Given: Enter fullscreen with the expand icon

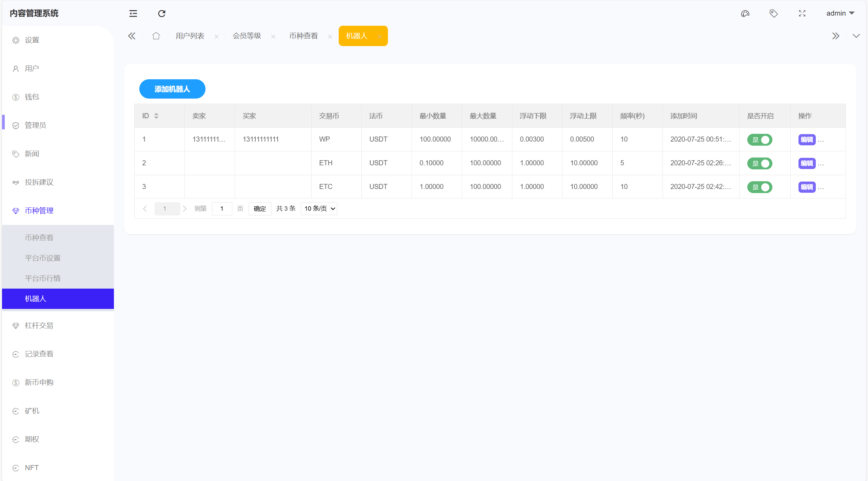Looking at the screenshot, I should [x=802, y=14].
